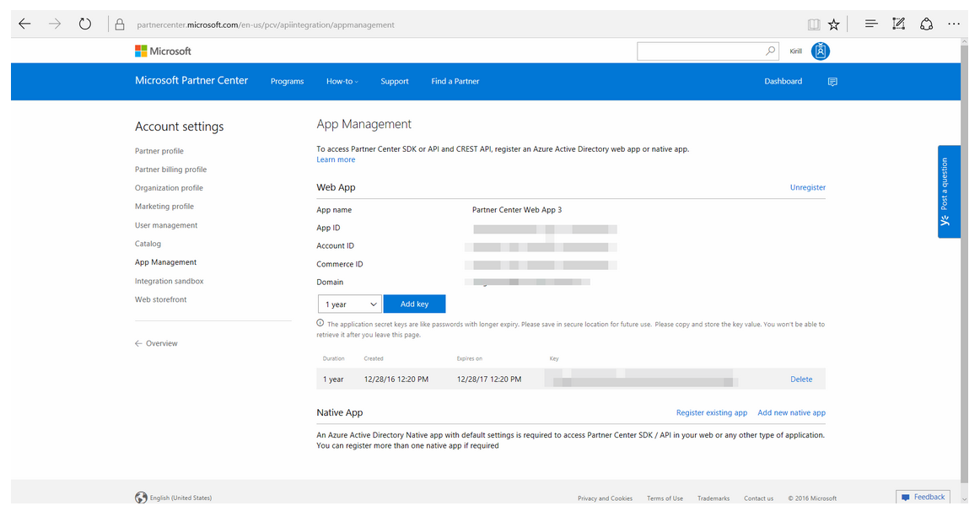Open browser more options ellipsis
The height and width of the screenshot is (522, 980).
[954, 24]
